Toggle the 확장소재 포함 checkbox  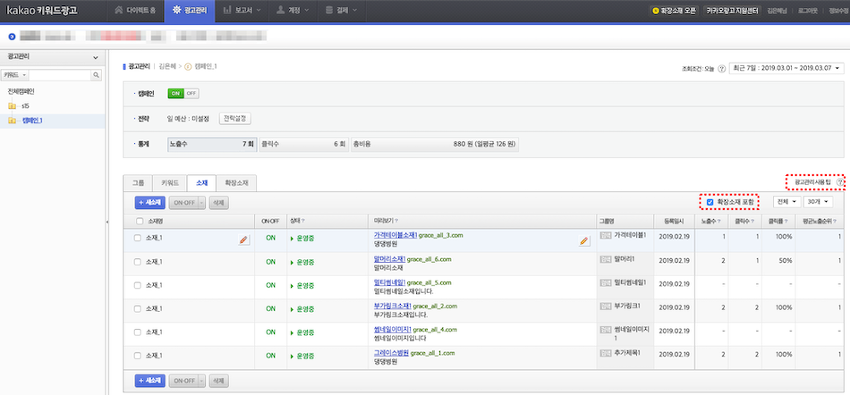(x=710, y=202)
